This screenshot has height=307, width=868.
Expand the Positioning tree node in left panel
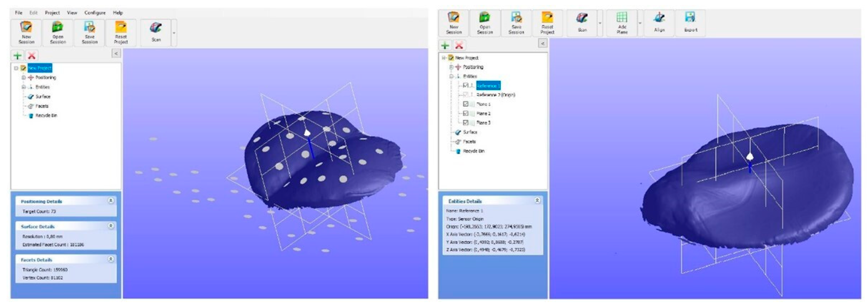(23, 78)
